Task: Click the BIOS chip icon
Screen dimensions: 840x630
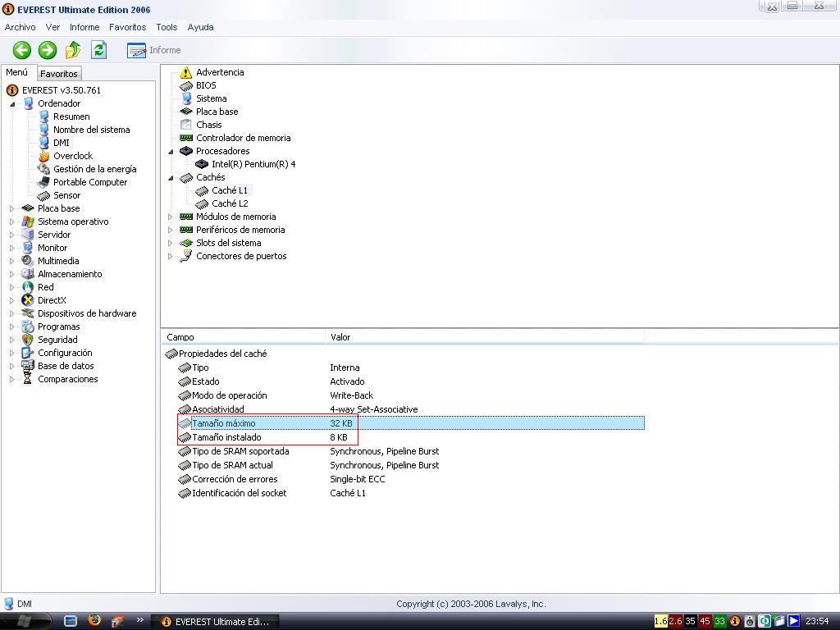Action: (186, 85)
